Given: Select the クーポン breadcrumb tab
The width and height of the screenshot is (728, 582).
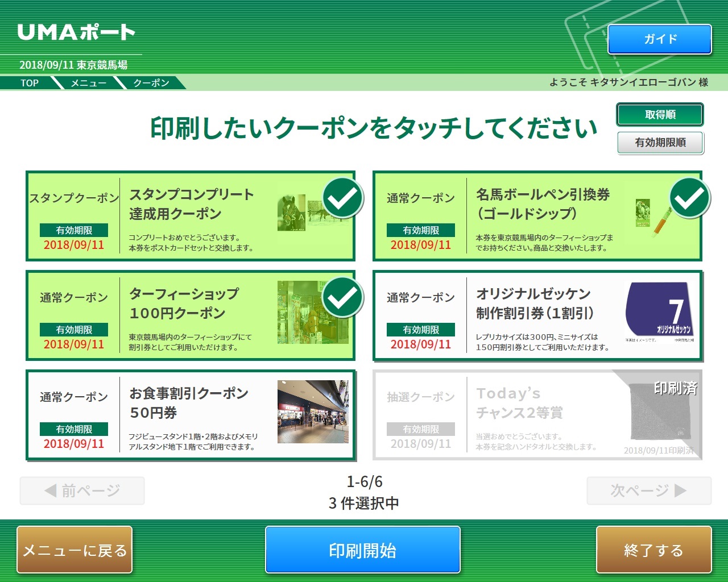Looking at the screenshot, I should coord(151,83).
